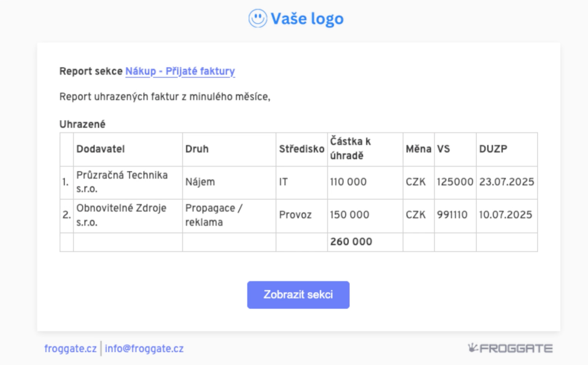Click the Dodavatel column header
This screenshot has width=588, height=365.
pos(101,149)
